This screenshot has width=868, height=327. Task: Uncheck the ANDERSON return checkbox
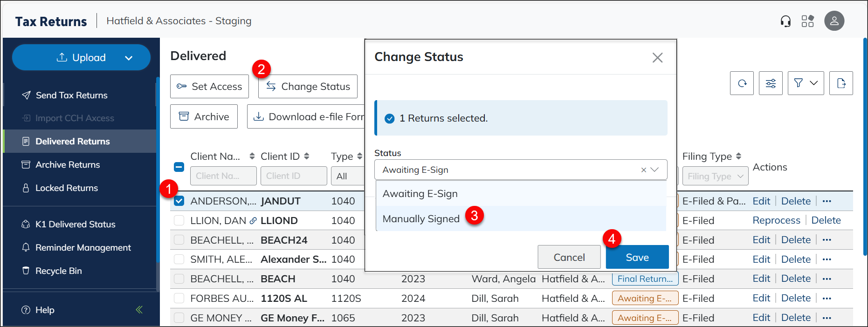point(179,201)
